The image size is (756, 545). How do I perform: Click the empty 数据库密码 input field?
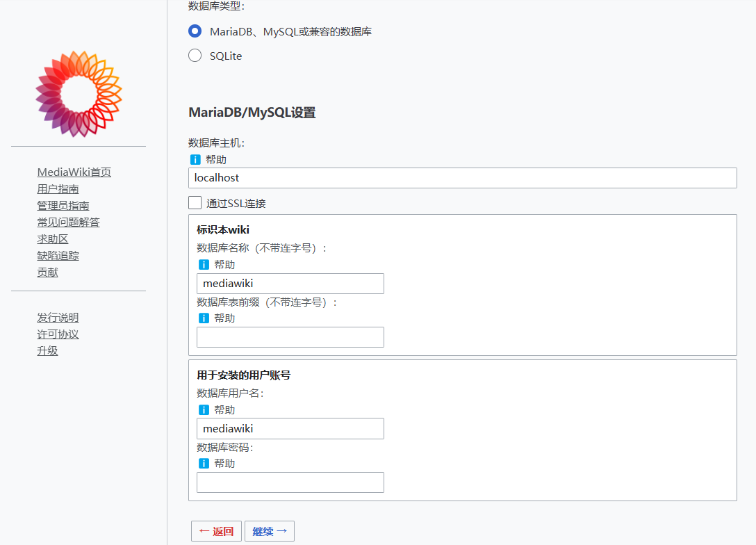[x=290, y=482]
